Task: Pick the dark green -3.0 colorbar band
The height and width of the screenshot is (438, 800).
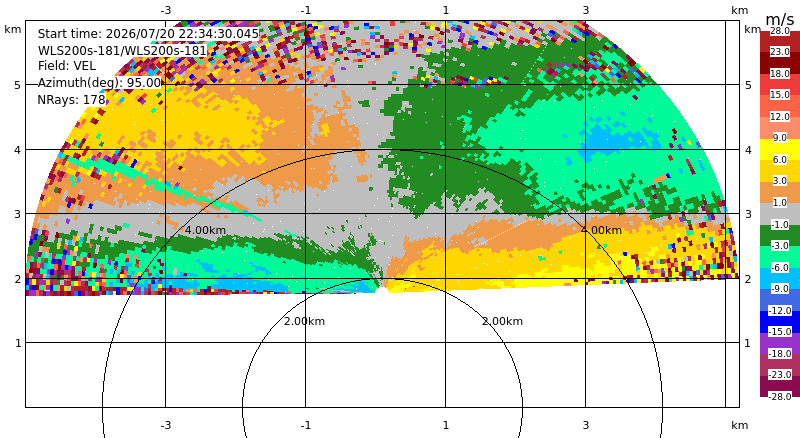Action: pos(780,236)
